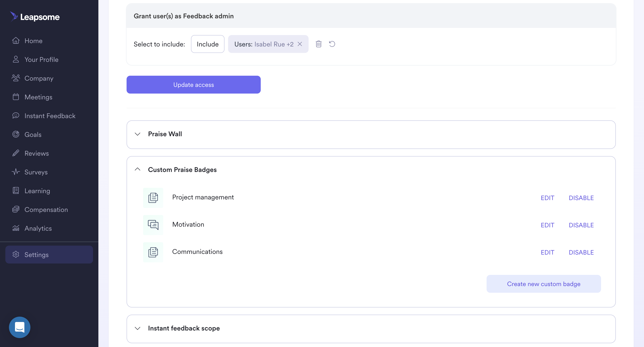
Task: Open Instant Feedback from sidebar
Action: click(50, 116)
